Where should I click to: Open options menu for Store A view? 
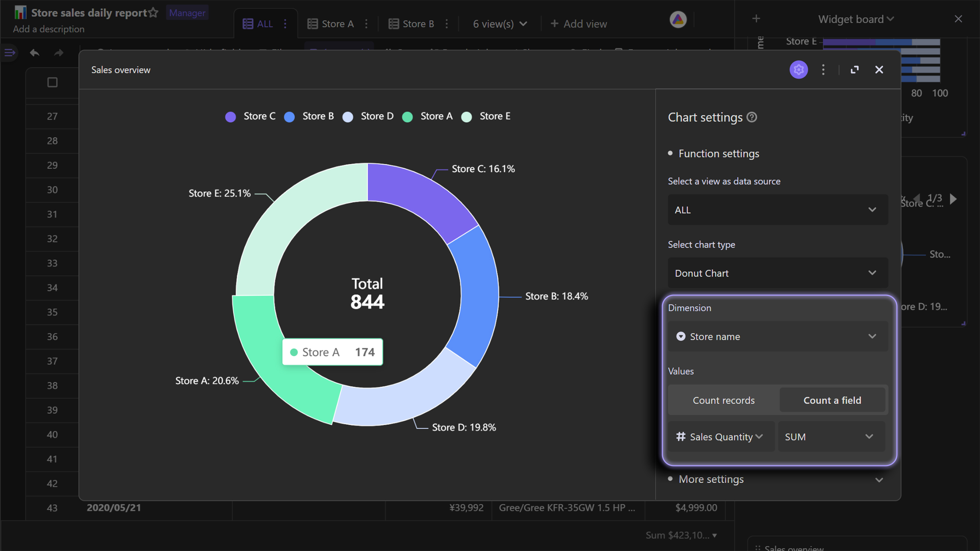click(x=366, y=24)
